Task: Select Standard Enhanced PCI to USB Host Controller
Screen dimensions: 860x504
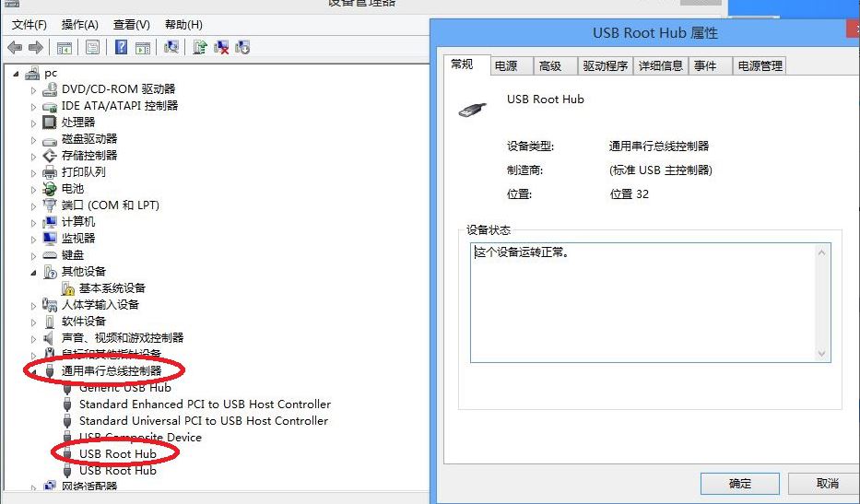Action: point(206,404)
